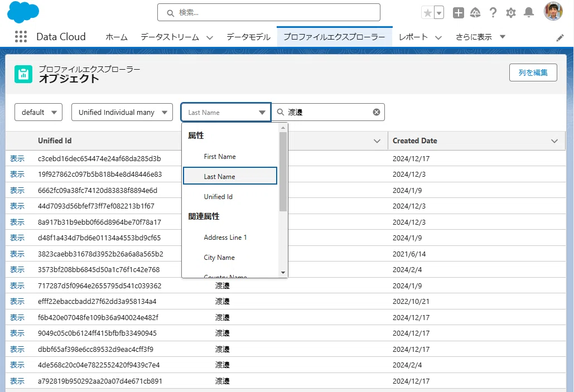This screenshot has width=574, height=392.
Task: Open the App Launcher dots grid
Action: tap(21, 37)
